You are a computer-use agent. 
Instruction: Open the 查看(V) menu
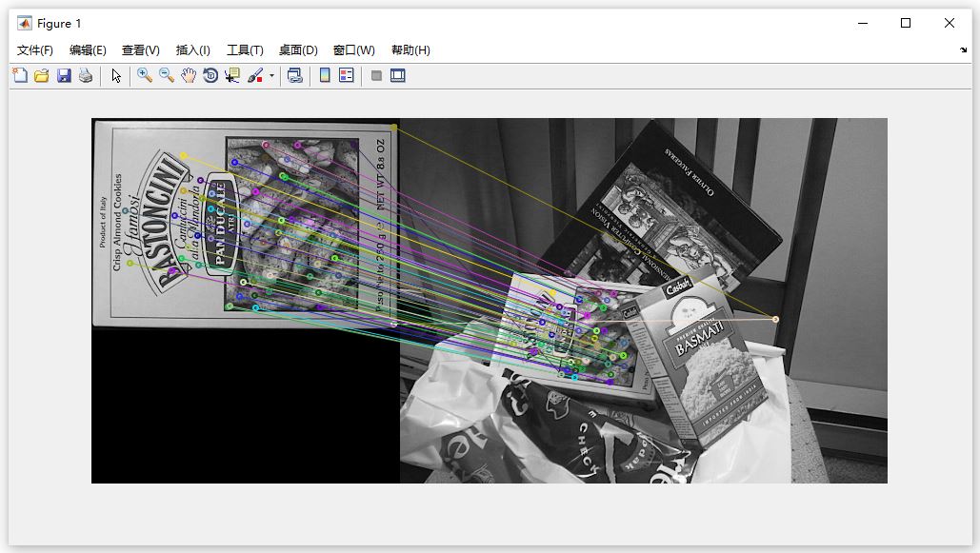coord(141,50)
